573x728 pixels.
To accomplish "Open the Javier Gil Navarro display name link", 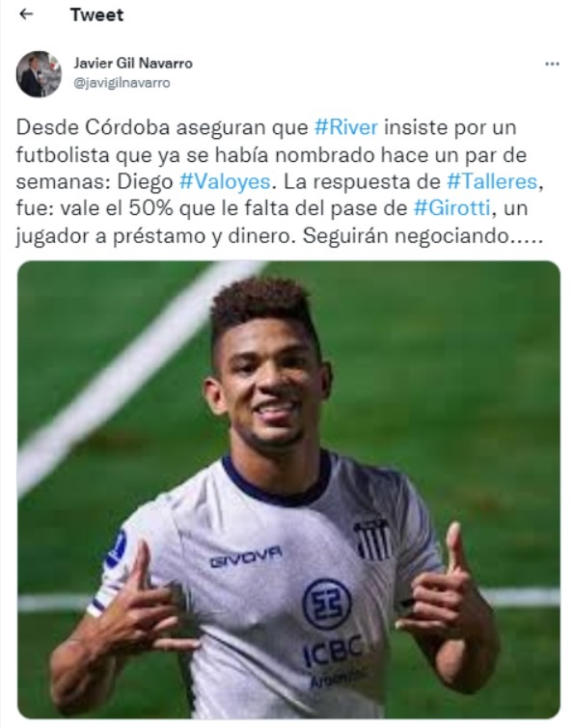I will coord(133,63).
